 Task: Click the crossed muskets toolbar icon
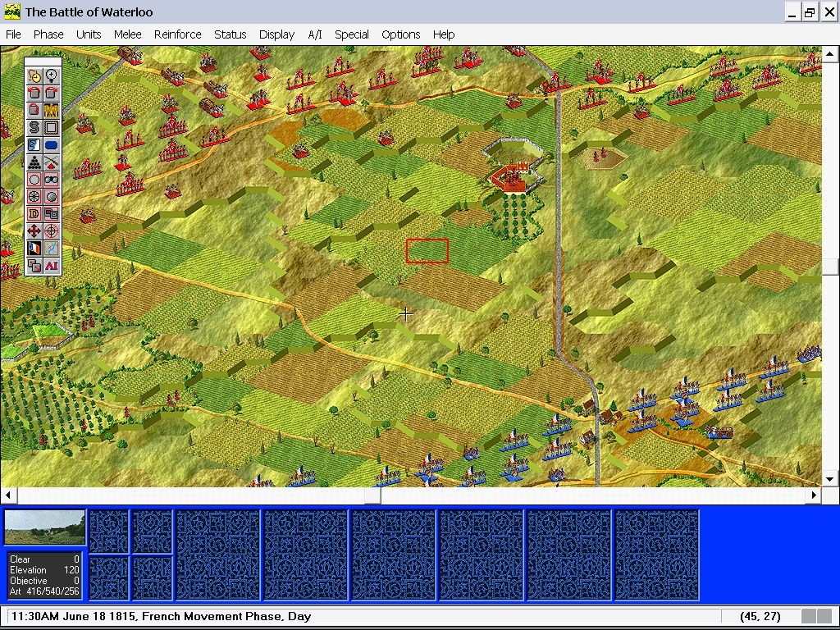point(52,162)
